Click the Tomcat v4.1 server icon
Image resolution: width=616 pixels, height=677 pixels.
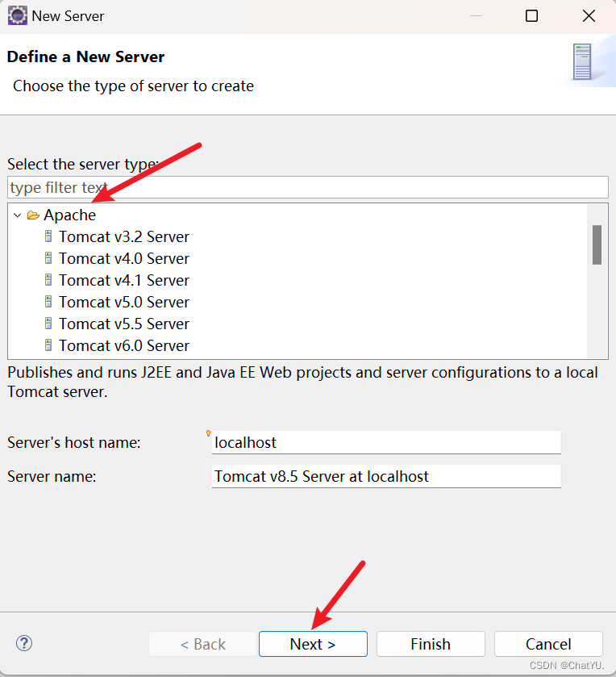click(x=48, y=280)
